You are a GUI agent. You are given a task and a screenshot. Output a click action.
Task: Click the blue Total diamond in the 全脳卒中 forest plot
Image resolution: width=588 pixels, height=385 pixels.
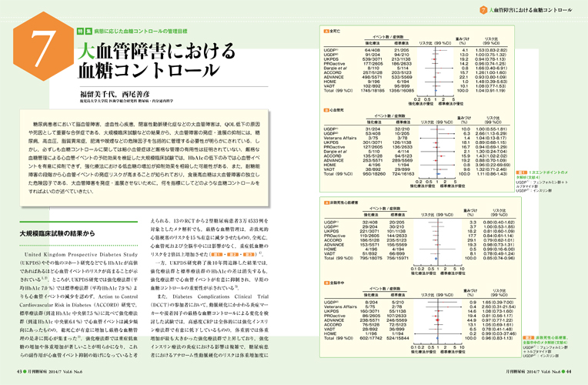pyautogui.click(x=438, y=338)
